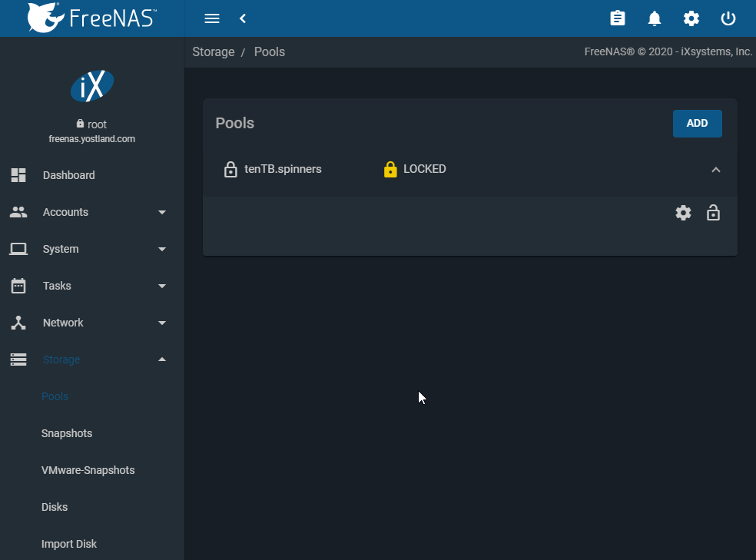Click the LOCKED status text

click(x=424, y=169)
